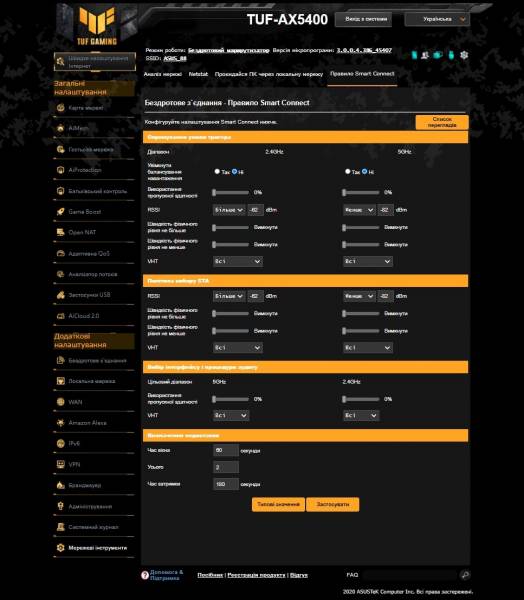Click the System Log (Системний журнал) icon
Screen dimensions: 524x600
point(60,527)
